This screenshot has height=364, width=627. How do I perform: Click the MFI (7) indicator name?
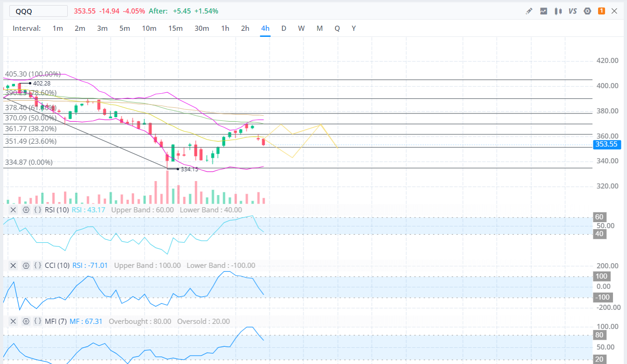pyautogui.click(x=56, y=322)
